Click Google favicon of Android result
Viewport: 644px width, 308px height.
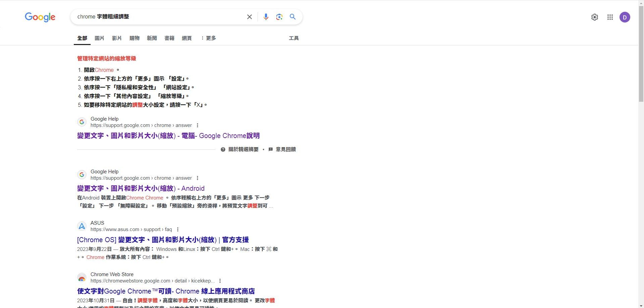click(82, 175)
